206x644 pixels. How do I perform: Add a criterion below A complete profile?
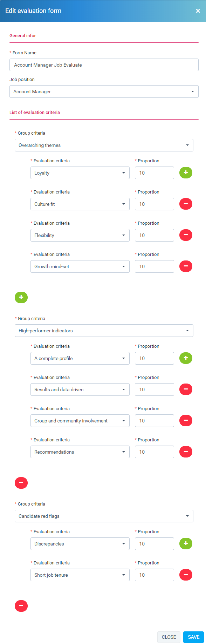(x=186, y=358)
